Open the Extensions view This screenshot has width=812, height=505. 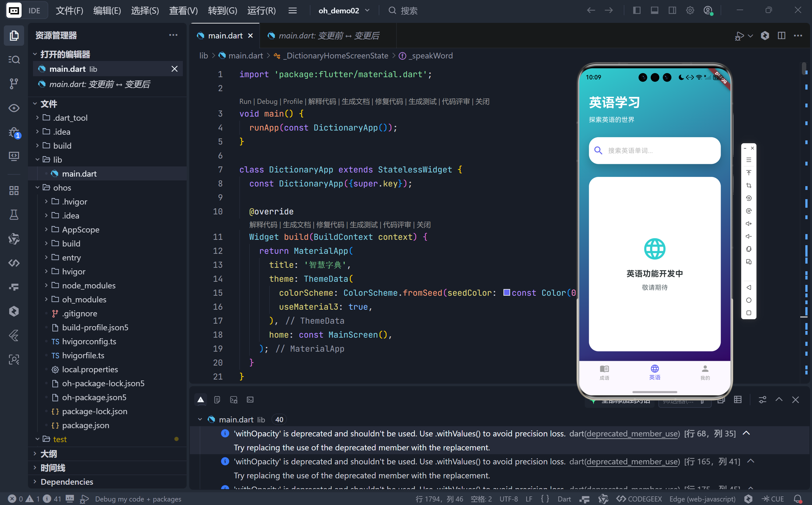[x=14, y=190]
